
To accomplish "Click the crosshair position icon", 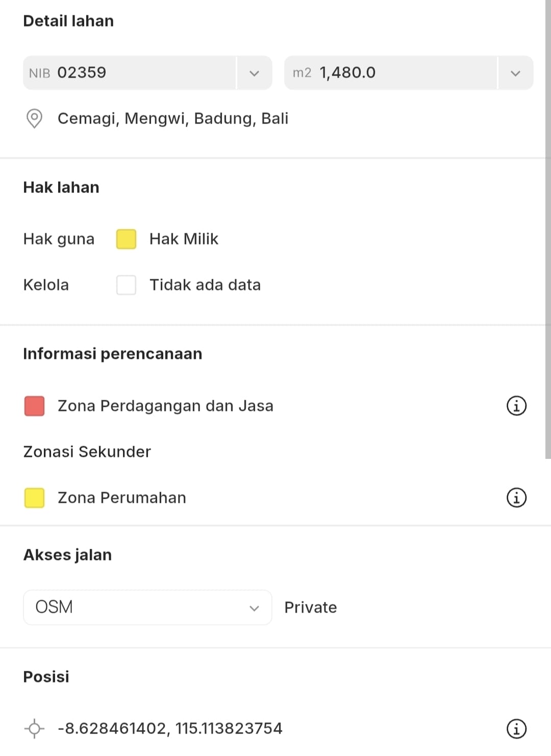I will (34, 728).
